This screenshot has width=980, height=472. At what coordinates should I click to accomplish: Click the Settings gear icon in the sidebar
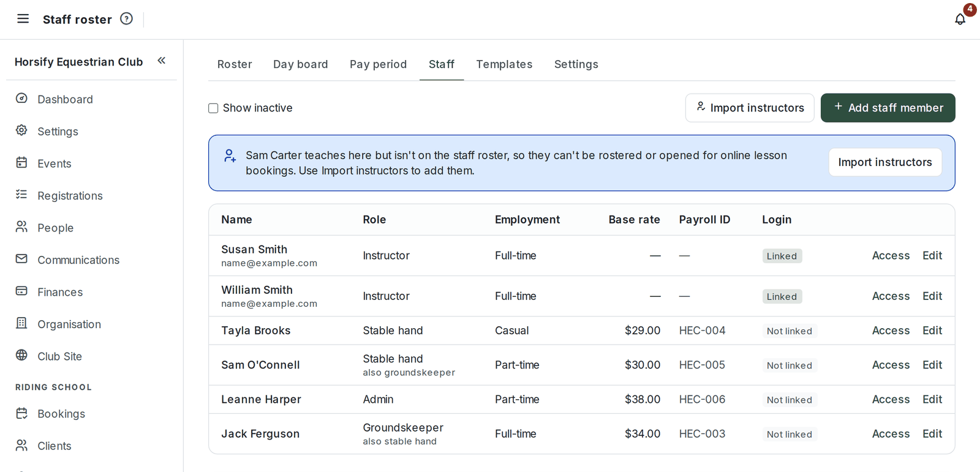[x=21, y=130]
